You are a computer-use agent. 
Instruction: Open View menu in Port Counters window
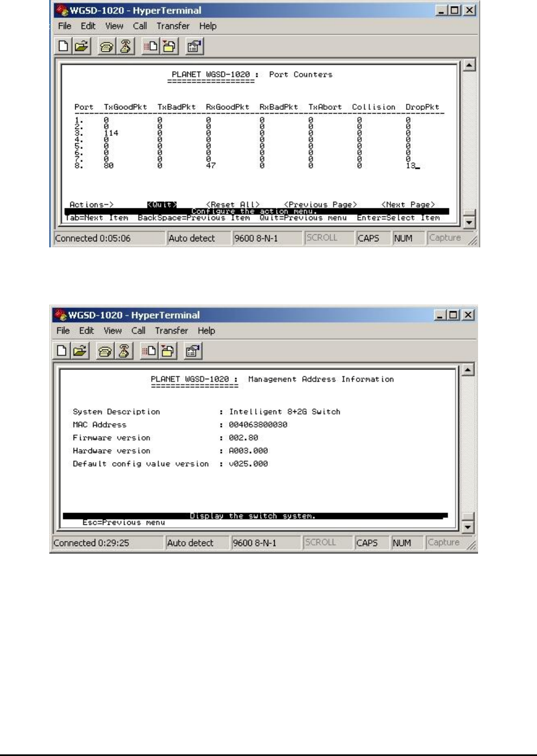pyautogui.click(x=114, y=26)
